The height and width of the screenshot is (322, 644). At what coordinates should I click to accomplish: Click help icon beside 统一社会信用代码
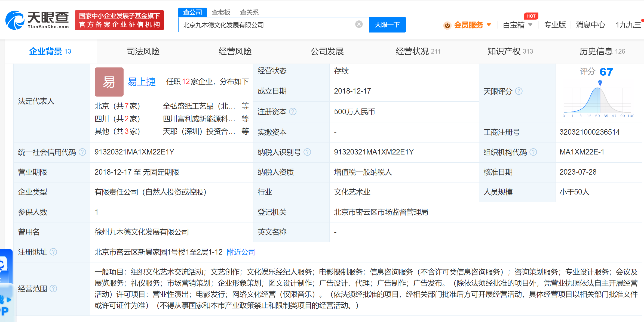82,152
